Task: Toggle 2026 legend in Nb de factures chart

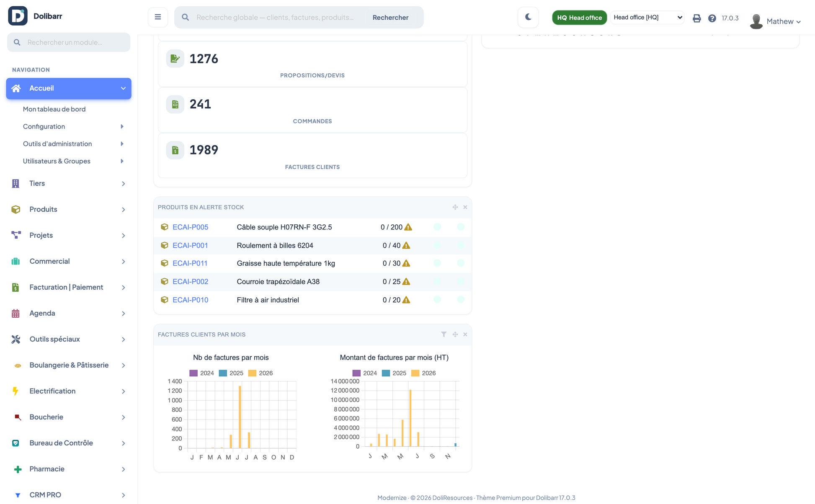Action: [260, 373]
